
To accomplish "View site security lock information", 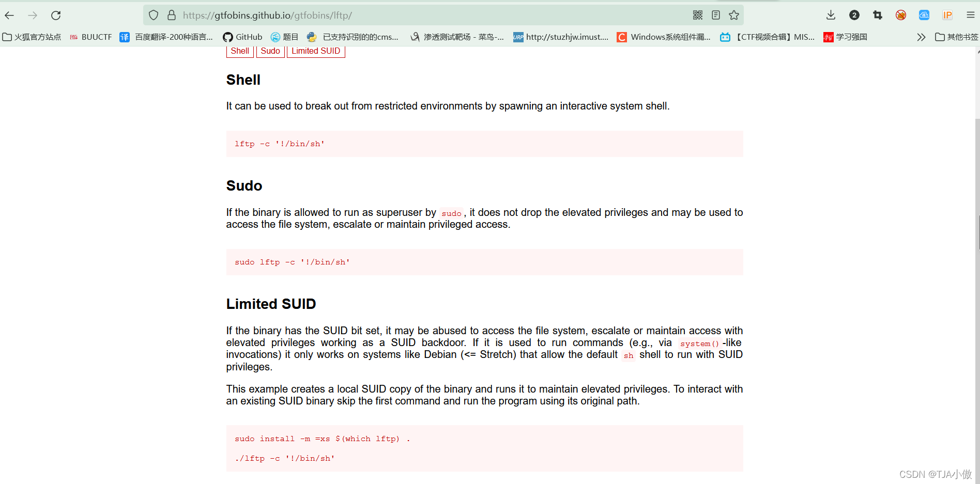I will click(172, 15).
